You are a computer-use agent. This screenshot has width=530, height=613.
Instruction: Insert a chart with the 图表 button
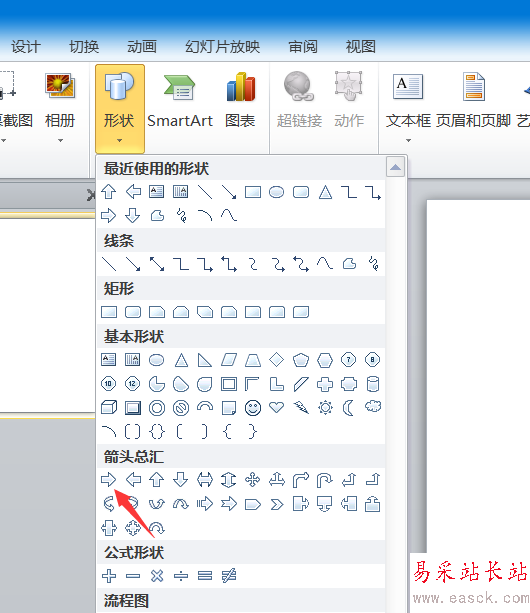point(240,102)
